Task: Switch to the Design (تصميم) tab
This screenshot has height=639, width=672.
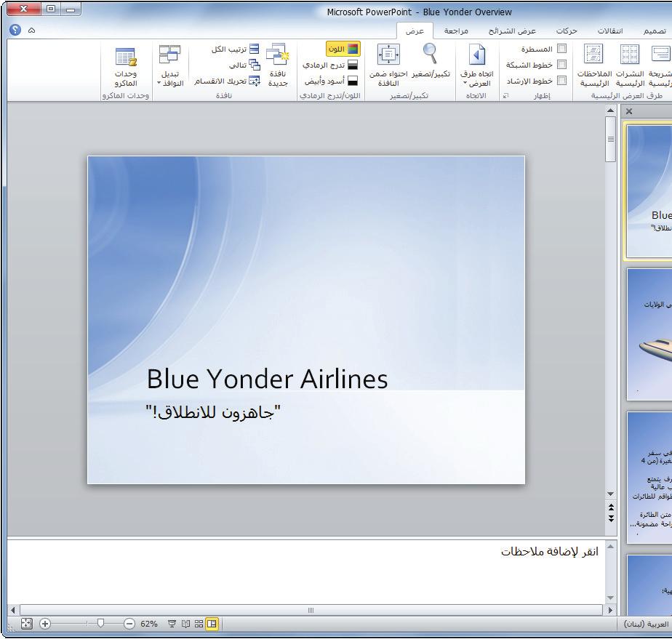Action: click(655, 31)
